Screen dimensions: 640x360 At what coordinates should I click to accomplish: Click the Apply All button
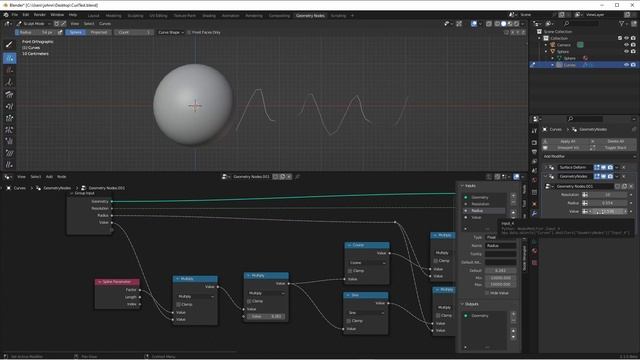565,141
